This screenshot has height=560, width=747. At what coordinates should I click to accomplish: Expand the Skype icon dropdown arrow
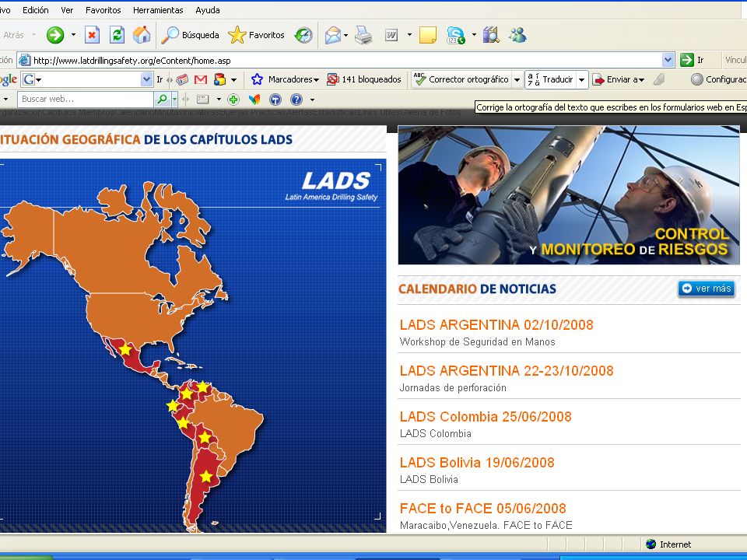click(x=474, y=35)
